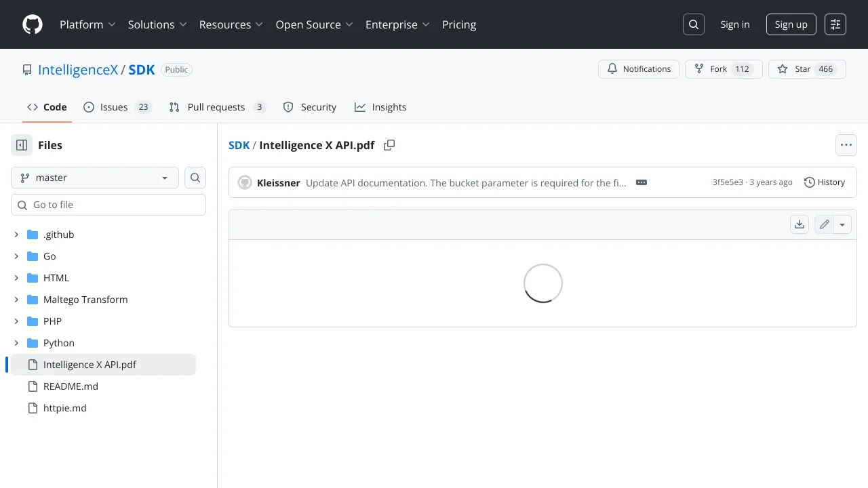
Task: Open the Enterprise menu
Action: (x=397, y=24)
